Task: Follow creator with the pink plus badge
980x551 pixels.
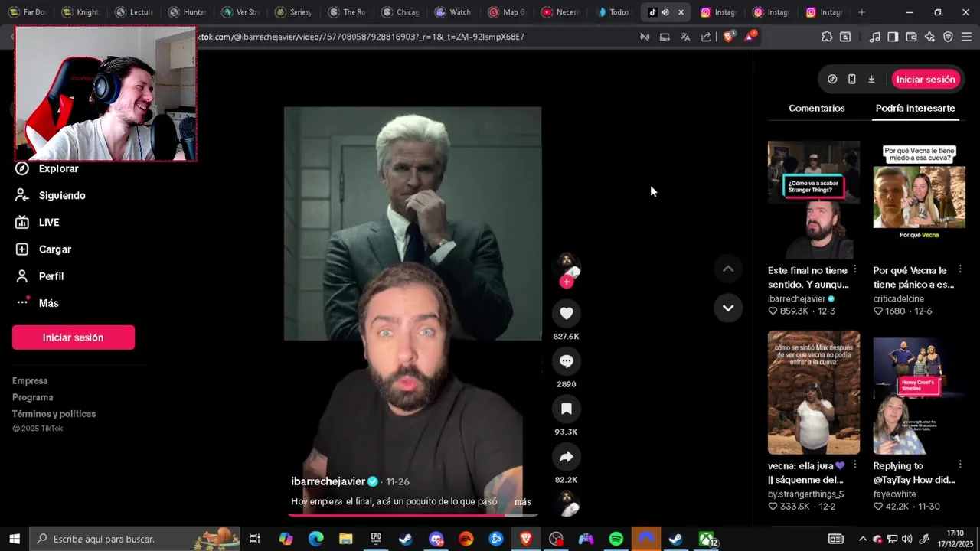Action: click(x=567, y=282)
